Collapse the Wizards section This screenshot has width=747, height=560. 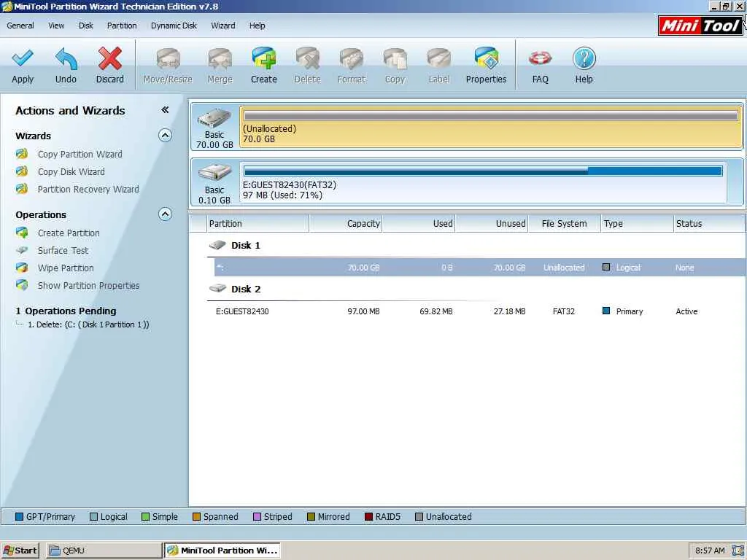pos(165,136)
